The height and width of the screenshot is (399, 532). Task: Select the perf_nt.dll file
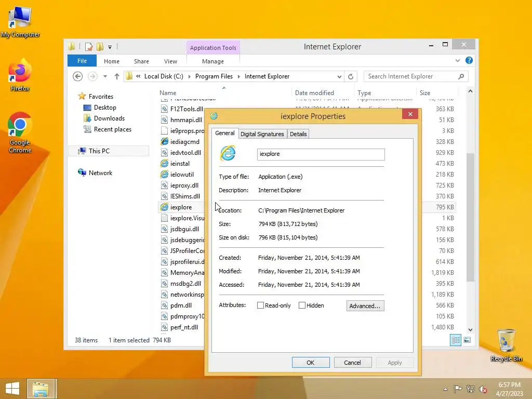[184, 327]
